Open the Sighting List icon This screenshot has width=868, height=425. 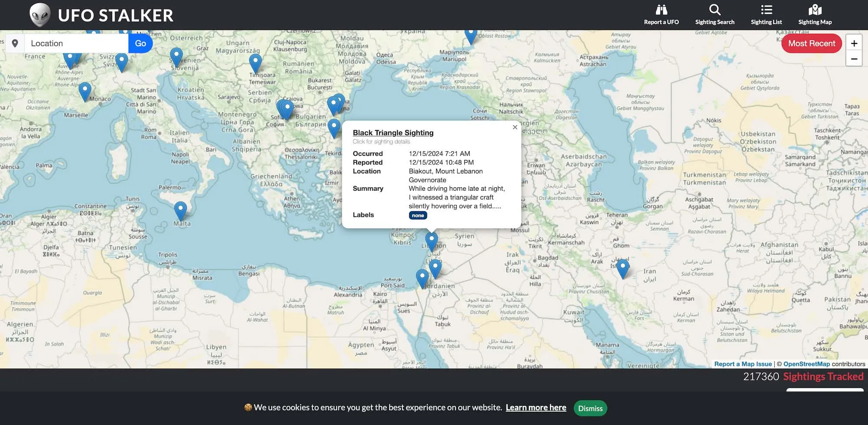[x=766, y=10]
